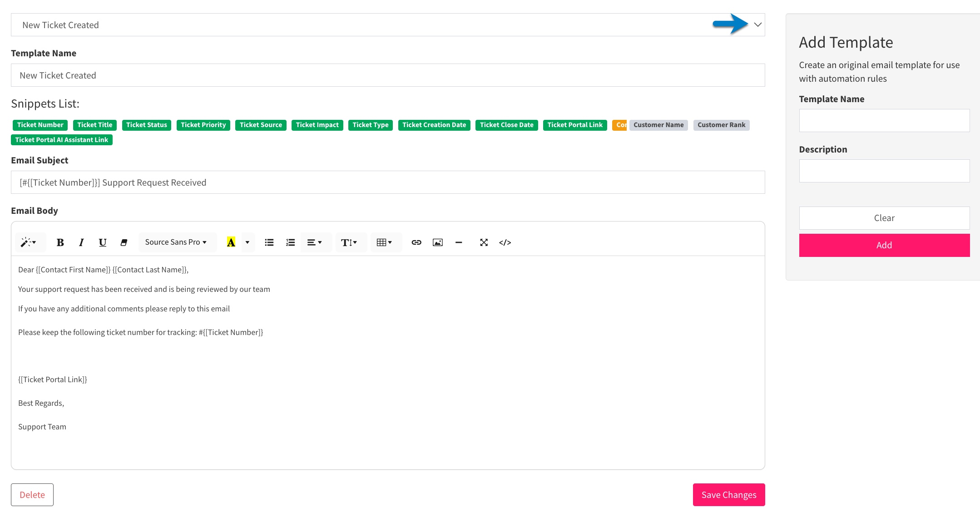Toggle underline formatting
Screen dimensions: 980x522
click(x=103, y=242)
